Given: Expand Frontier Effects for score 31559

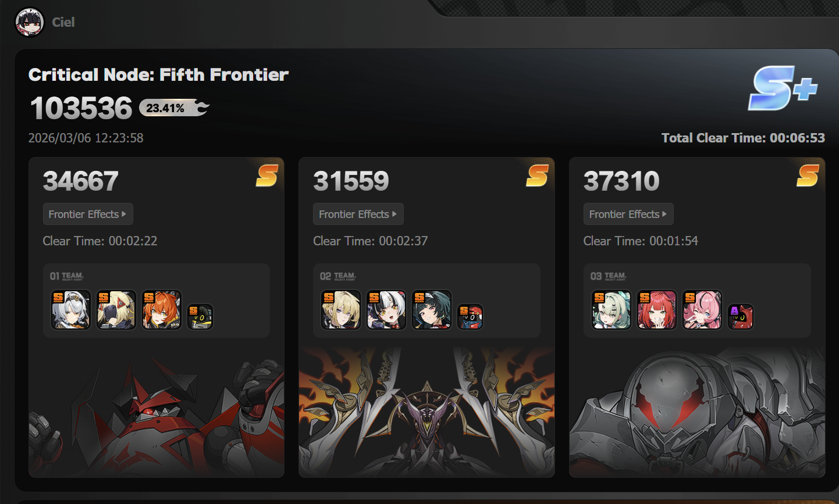Looking at the screenshot, I should click(x=358, y=214).
